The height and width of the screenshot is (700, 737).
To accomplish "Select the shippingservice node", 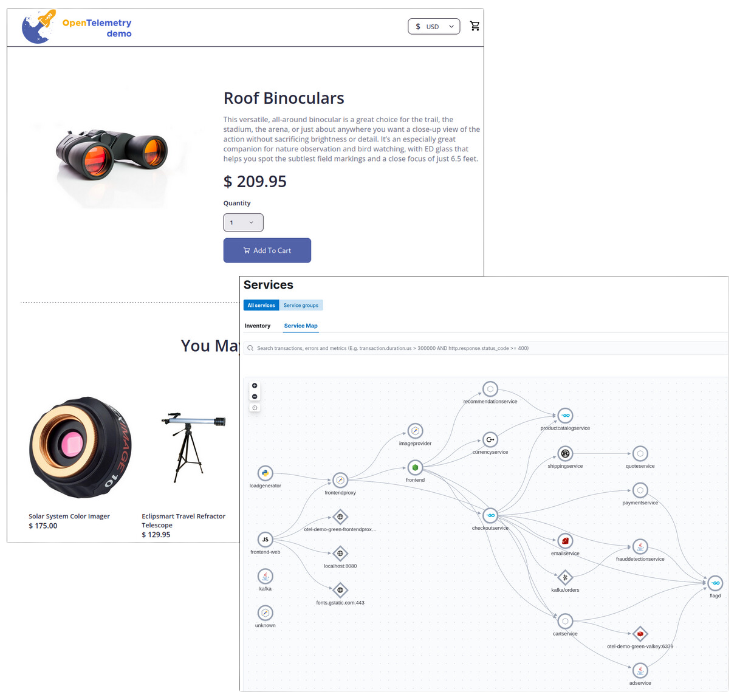I will (565, 453).
